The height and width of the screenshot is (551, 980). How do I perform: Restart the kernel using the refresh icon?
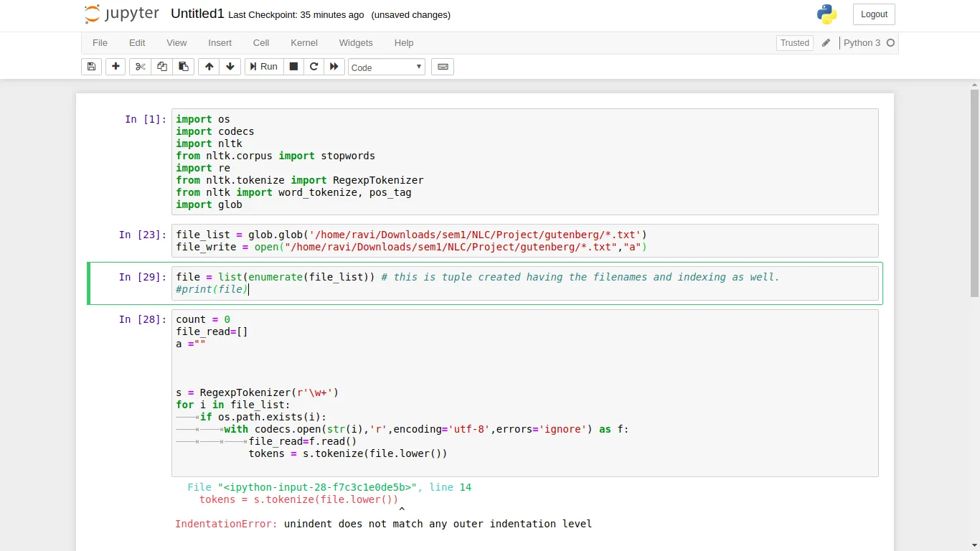click(x=314, y=67)
